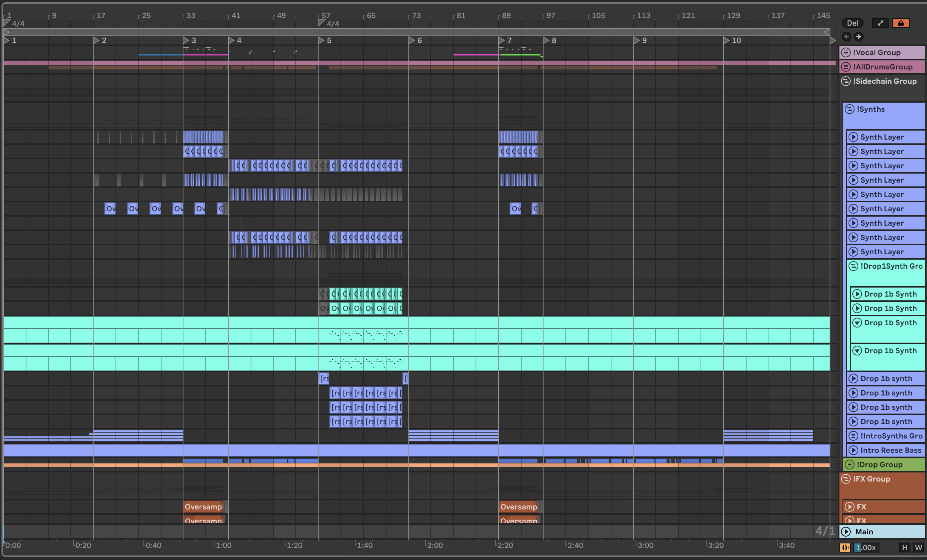Select the Intro Reese Bass track header

pos(891,450)
